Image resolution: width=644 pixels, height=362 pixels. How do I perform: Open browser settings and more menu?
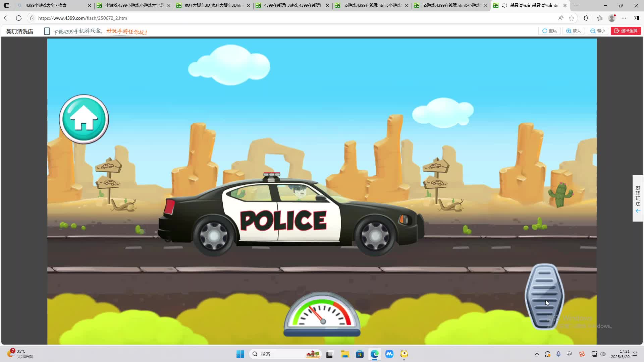(624, 18)
